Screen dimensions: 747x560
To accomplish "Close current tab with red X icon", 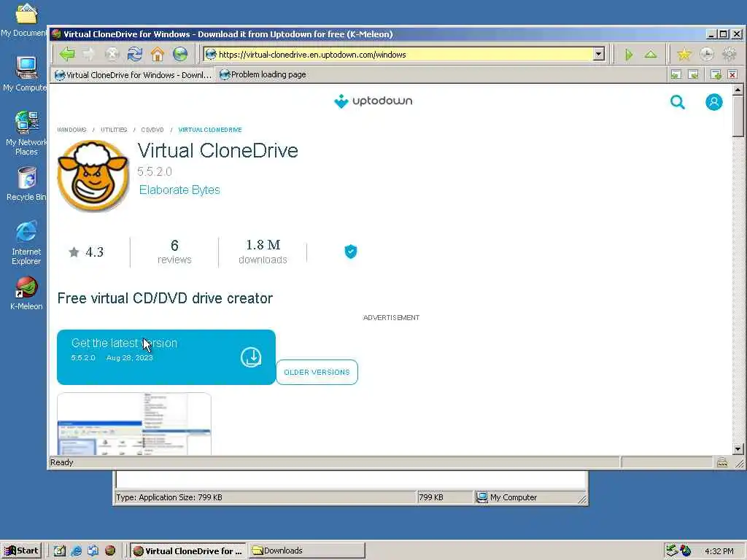I will (732, 75).
